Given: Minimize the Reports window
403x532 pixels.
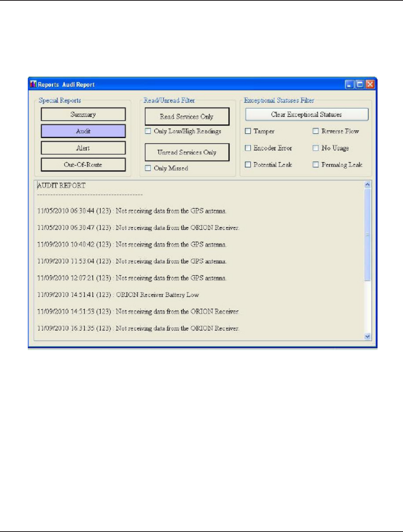Looking at the screenshot, I should pos(350,84).
